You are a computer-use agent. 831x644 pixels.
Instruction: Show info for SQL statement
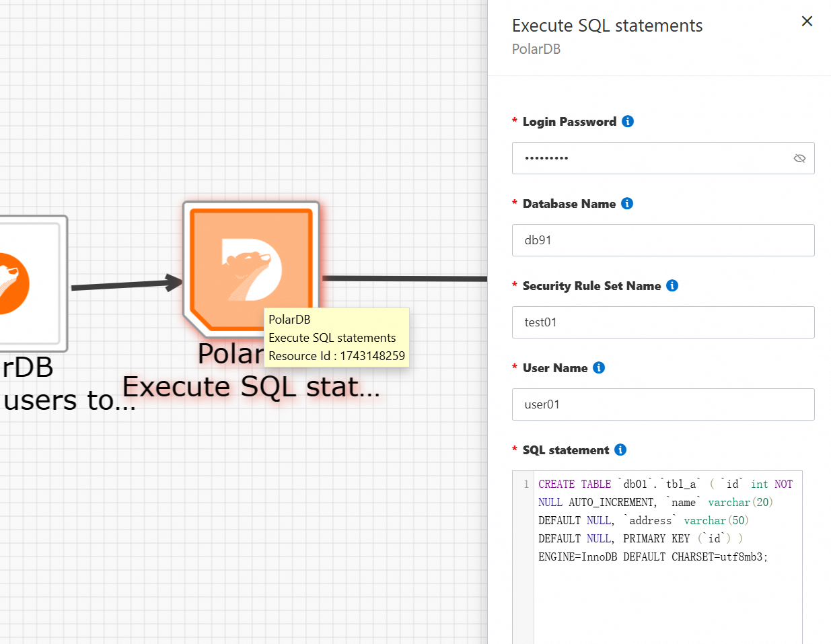coord(620,450)
